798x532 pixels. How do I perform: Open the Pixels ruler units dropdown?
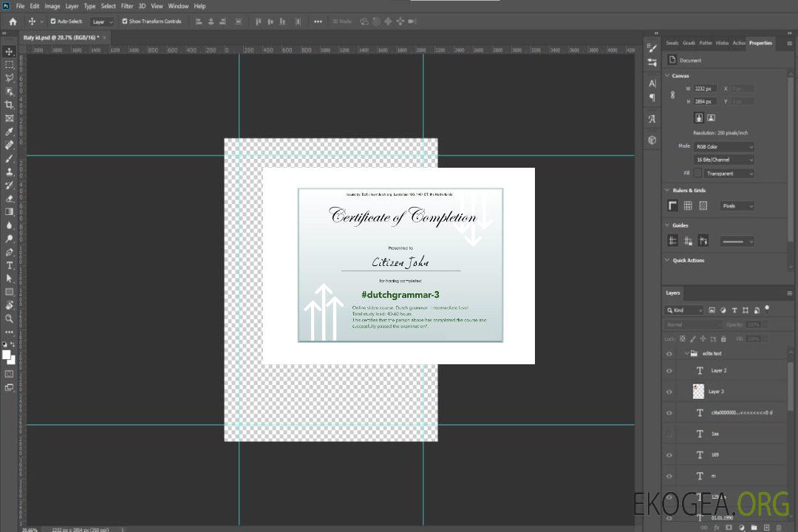737,206
